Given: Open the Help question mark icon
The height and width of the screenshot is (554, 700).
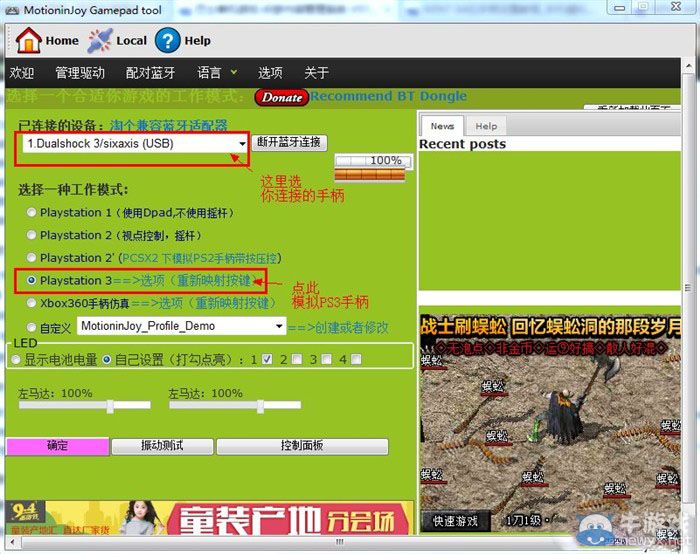Looking at the screenshot, I should 167,41.
